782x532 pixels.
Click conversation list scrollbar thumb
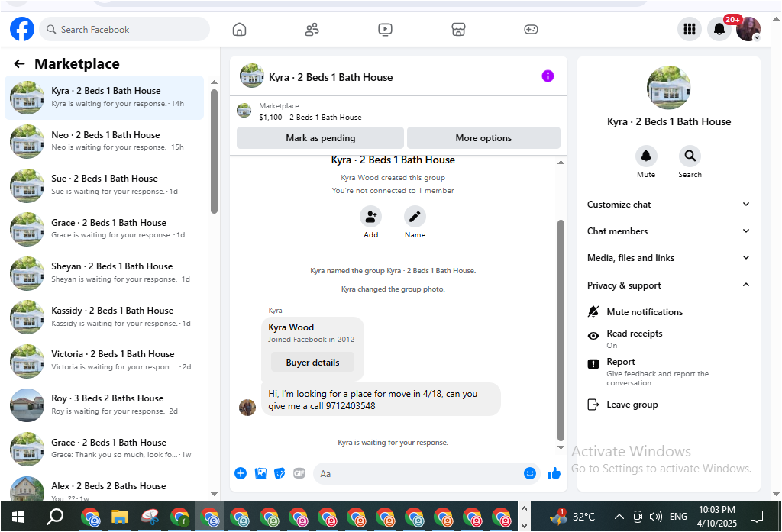(x=214, y=151)
